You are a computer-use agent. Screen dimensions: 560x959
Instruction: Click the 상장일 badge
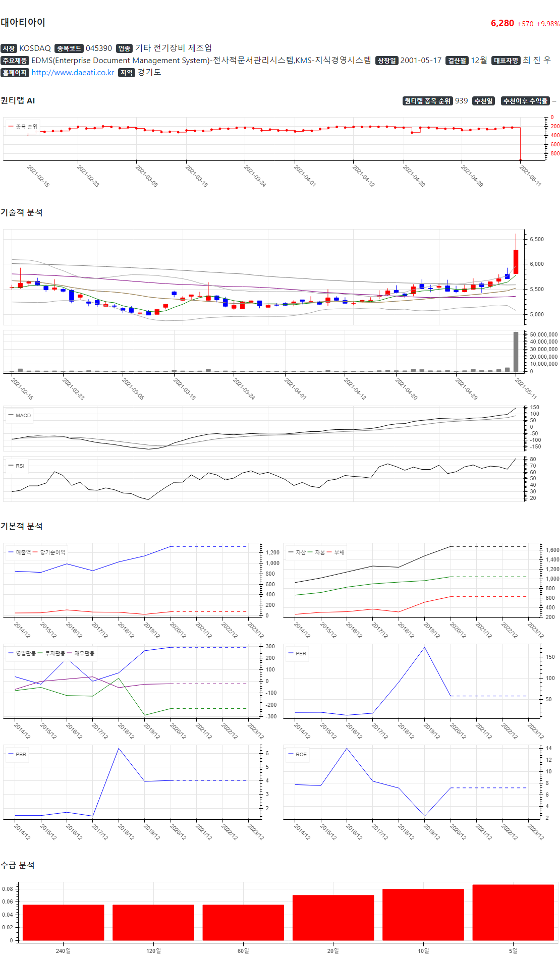(387, 61)
